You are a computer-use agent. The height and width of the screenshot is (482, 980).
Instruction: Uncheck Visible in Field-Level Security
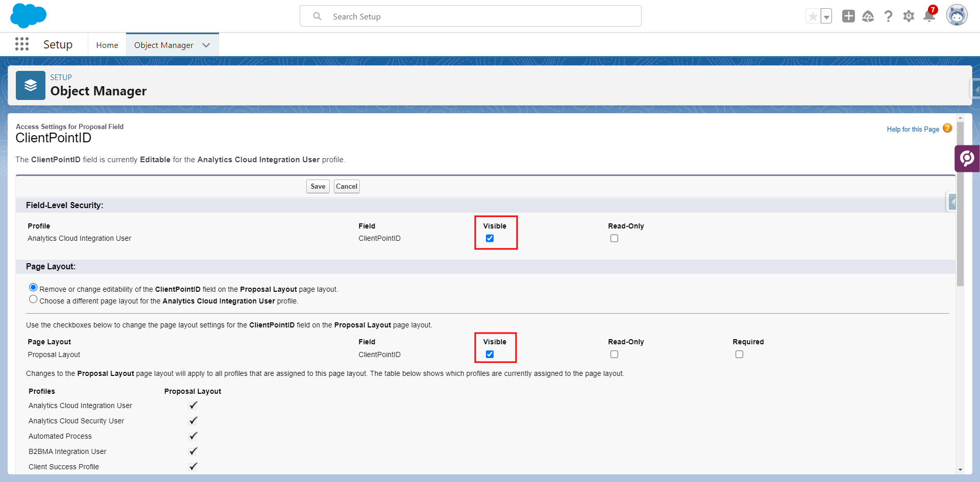[x=489, y=238]
